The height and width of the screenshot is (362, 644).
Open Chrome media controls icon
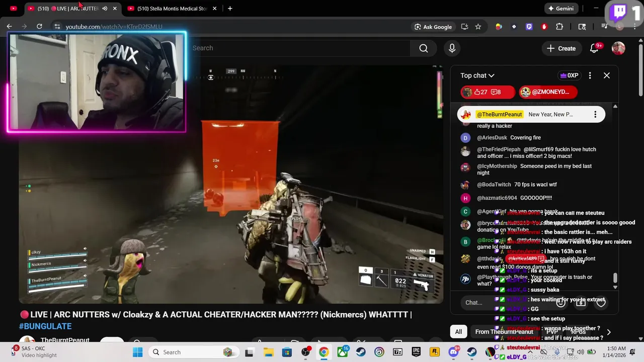(604, 27)
